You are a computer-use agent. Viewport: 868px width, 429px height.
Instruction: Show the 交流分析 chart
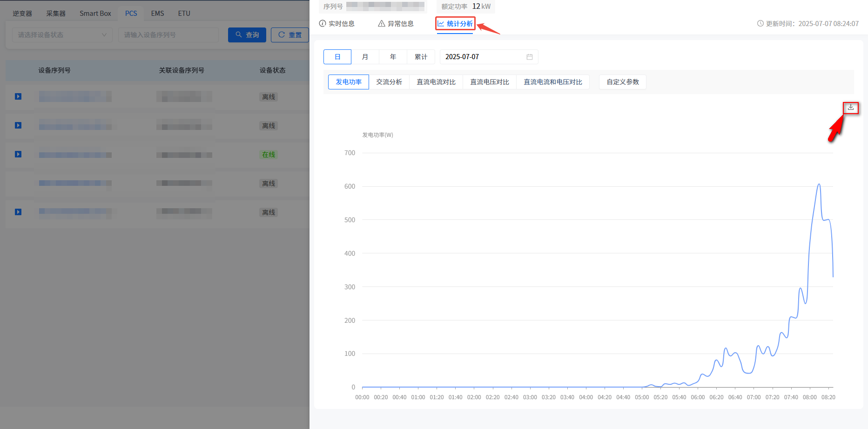coord(389,82)
